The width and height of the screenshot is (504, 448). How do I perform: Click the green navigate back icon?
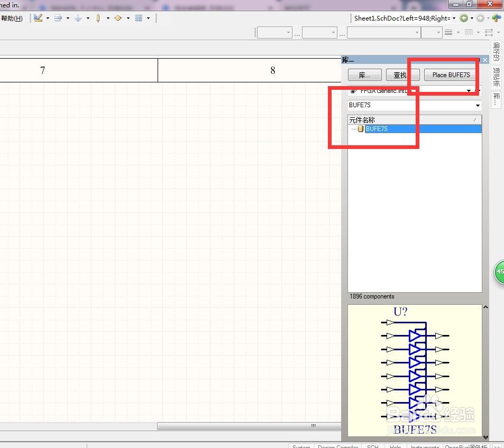463,18
